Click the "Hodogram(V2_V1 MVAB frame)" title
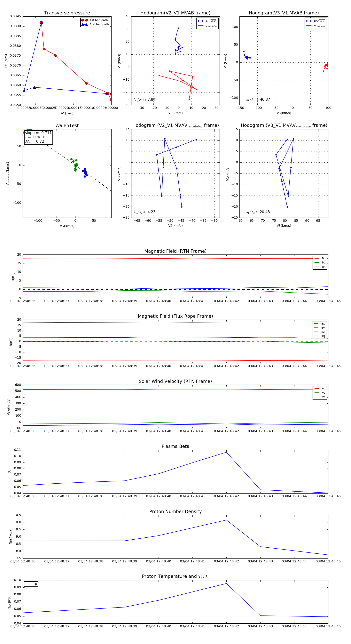 175,13
